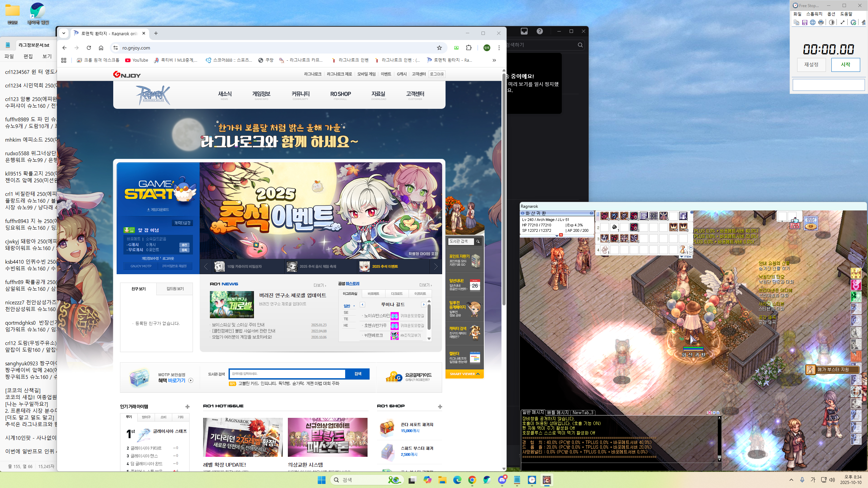868x488 pixels.
Task: Click the print icon in stopwatch toolbar
Action: (x=821, y=22)
